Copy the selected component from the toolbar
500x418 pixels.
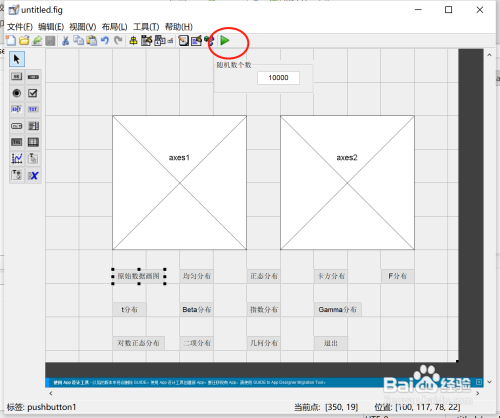[79, 40]
